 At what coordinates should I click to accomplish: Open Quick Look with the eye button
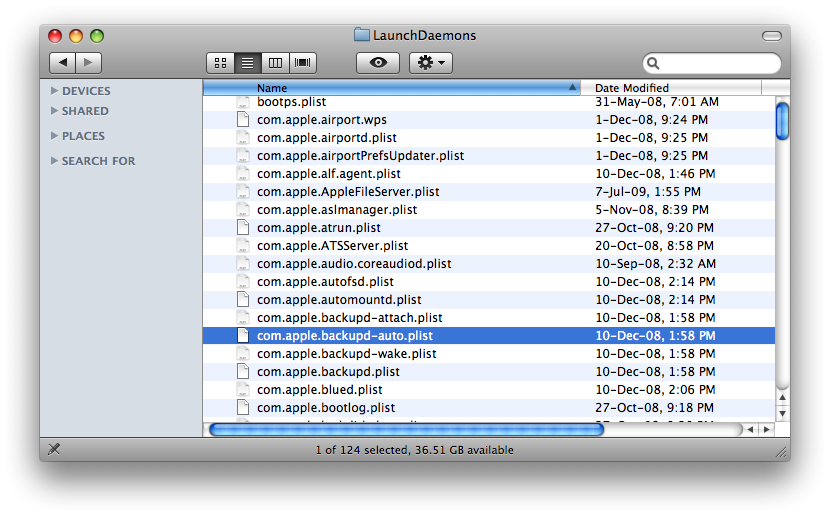point(378,63)
